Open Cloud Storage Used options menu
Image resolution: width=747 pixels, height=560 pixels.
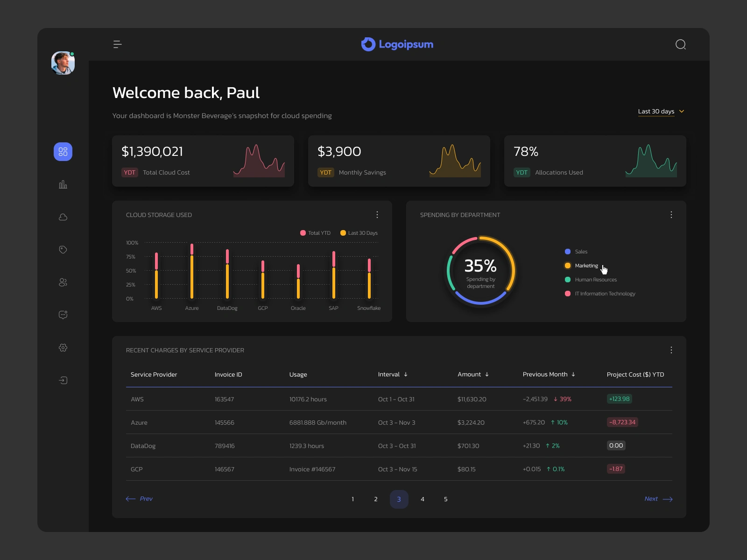point(377,215)
